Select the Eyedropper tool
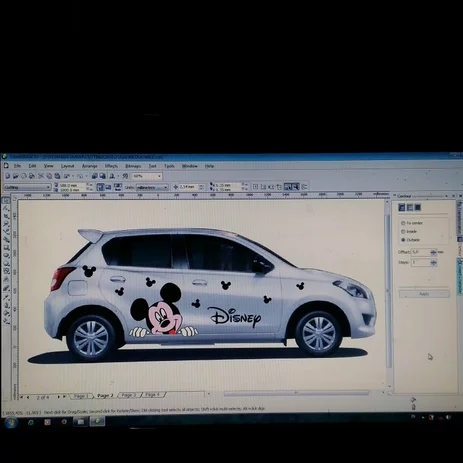The image size is (463, 463). click(x=6, y=299)
